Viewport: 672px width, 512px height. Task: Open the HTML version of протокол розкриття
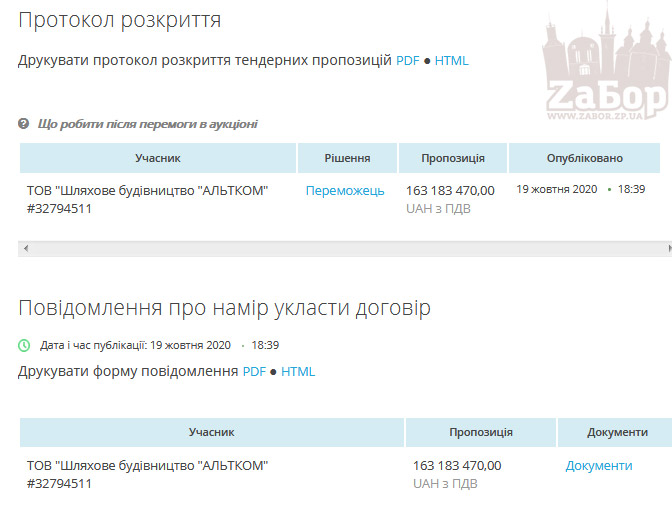coord(451,60)
